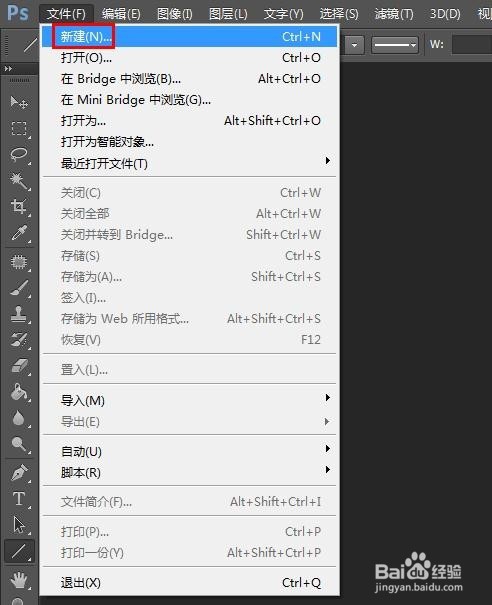Expand the 最近打开文件(T) submenu
Image resolution: width=492 pixels, height=605 pixels.
189,163
